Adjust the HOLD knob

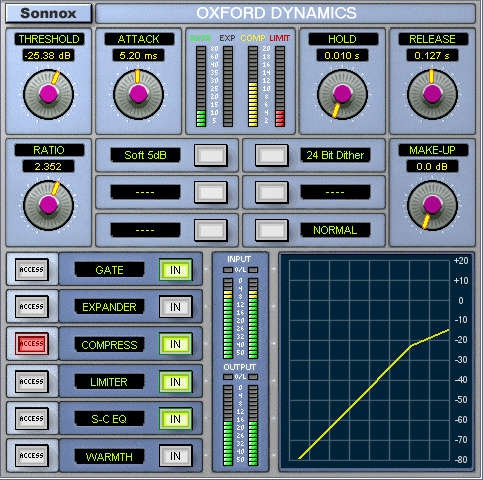[342, 94]
